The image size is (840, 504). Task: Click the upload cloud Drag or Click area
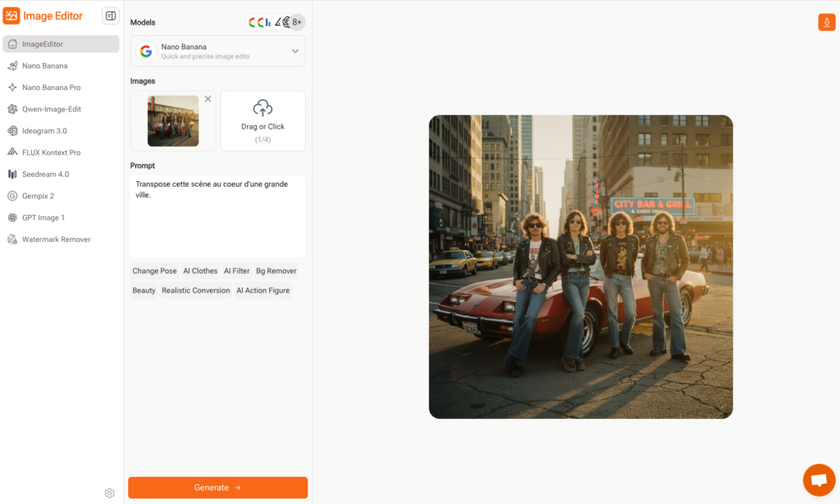pos(262,120)
